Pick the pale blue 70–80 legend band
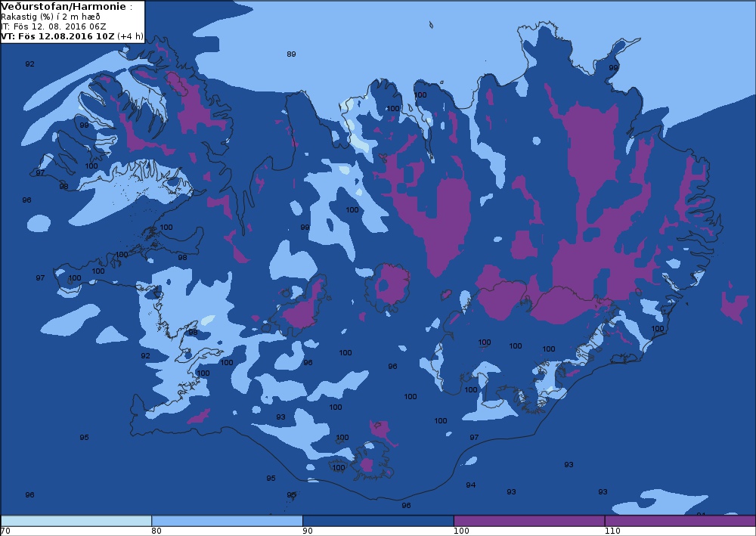This screenshot has height=536, width=756. [x=76, y=521]
